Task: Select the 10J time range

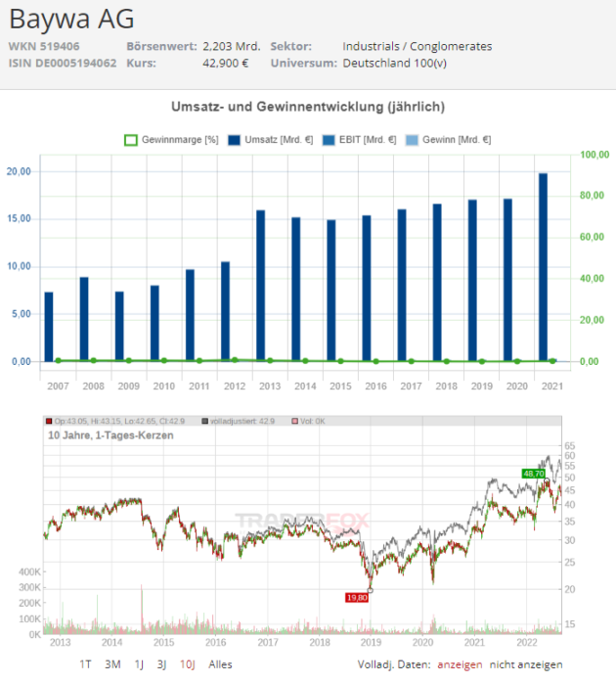Action: click(188, 664)
